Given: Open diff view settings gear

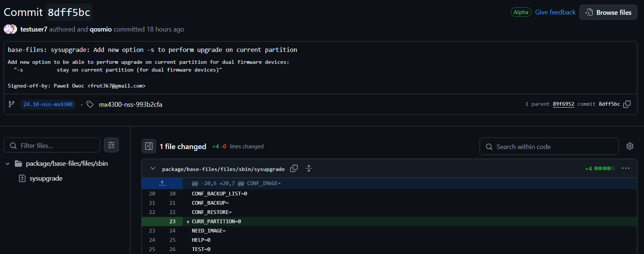Looking at the screenshot, I should point(630,146).
